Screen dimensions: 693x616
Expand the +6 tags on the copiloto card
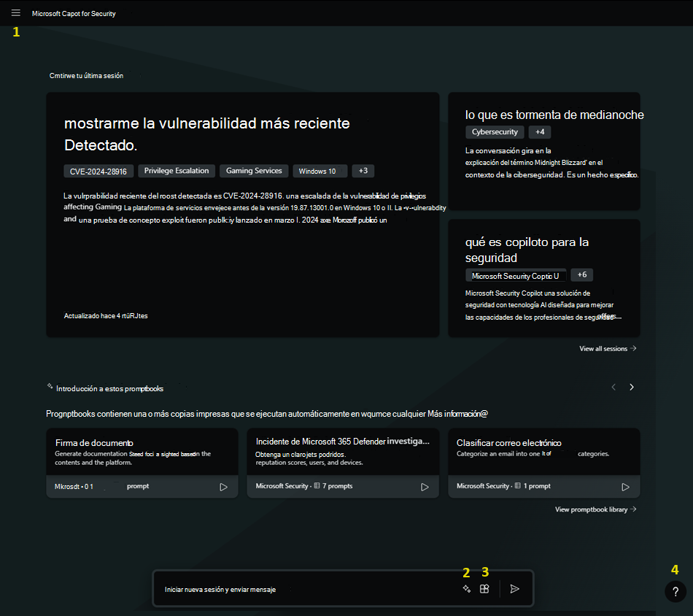click(581, 274)
